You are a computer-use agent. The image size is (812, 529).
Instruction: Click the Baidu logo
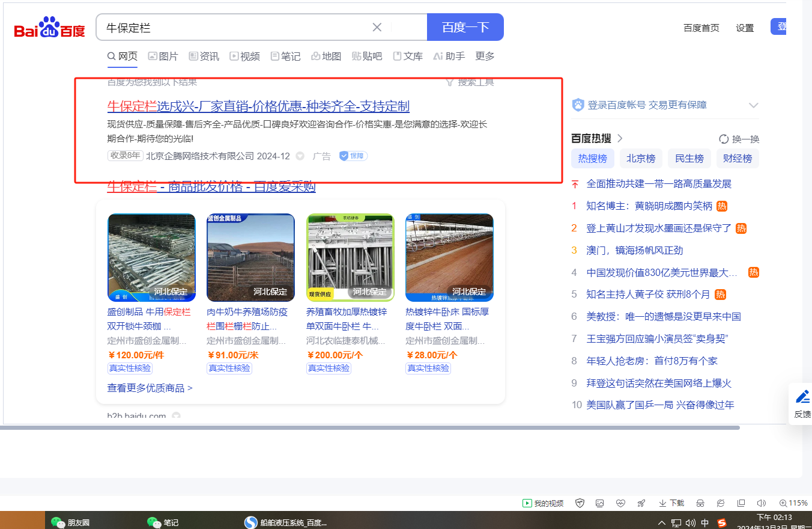pos(50,28)
